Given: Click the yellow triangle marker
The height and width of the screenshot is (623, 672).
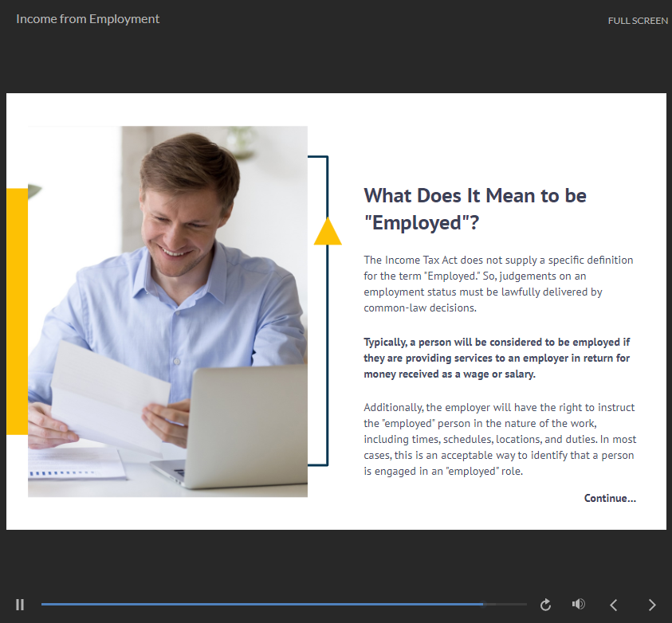Looking at the screenshot, I should click(328, 232).
